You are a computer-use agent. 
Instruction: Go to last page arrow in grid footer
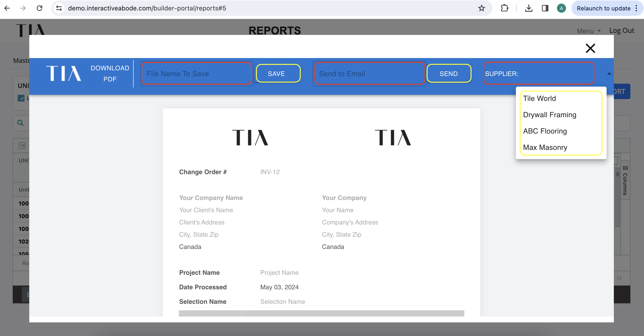coord(619,278)
